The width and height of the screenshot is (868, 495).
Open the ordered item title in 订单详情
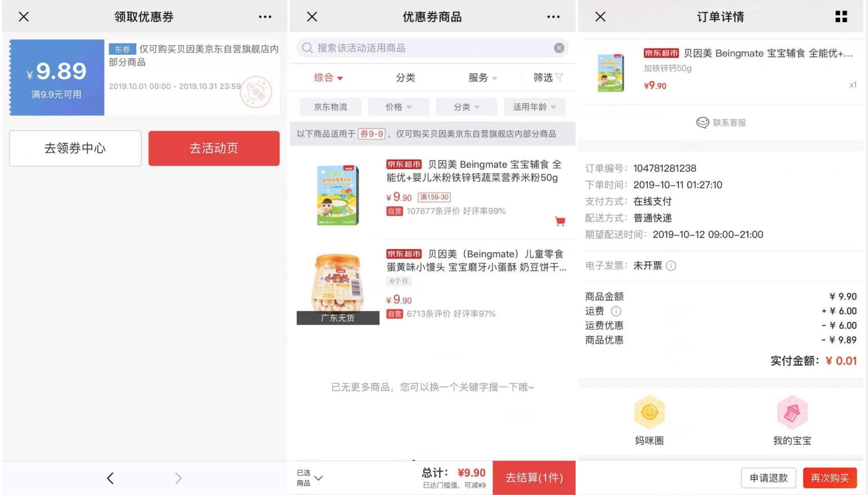click(x=748, y=53)
